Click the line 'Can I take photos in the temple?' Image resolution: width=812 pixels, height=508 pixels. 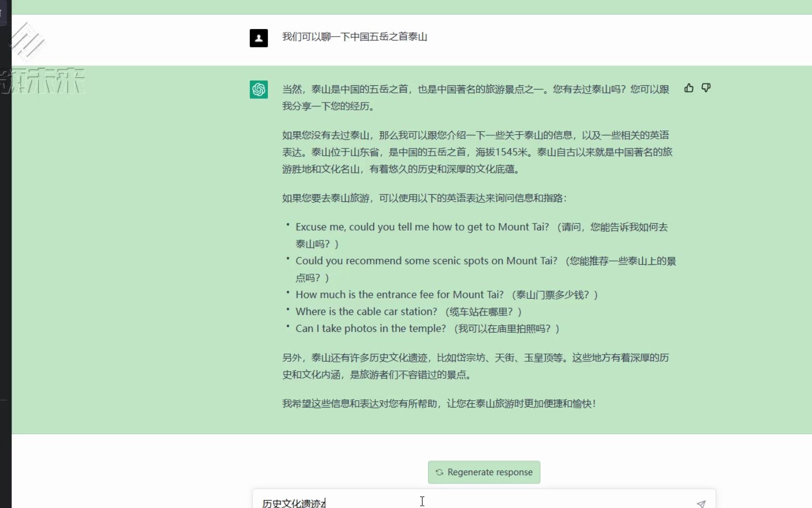pyautogui.click(x=371, y=328)
